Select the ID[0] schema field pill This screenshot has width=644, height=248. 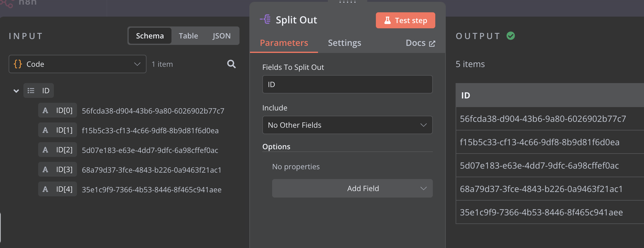click(58, 110)
